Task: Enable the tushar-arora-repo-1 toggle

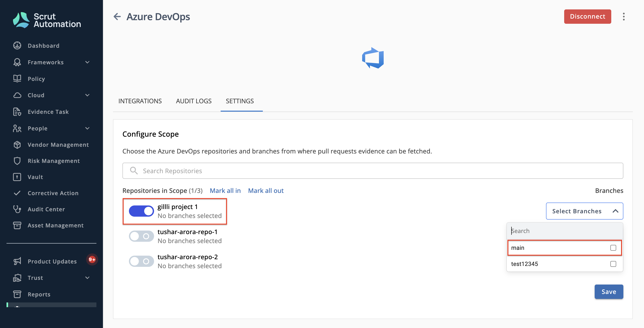Action: coord(141,236)
